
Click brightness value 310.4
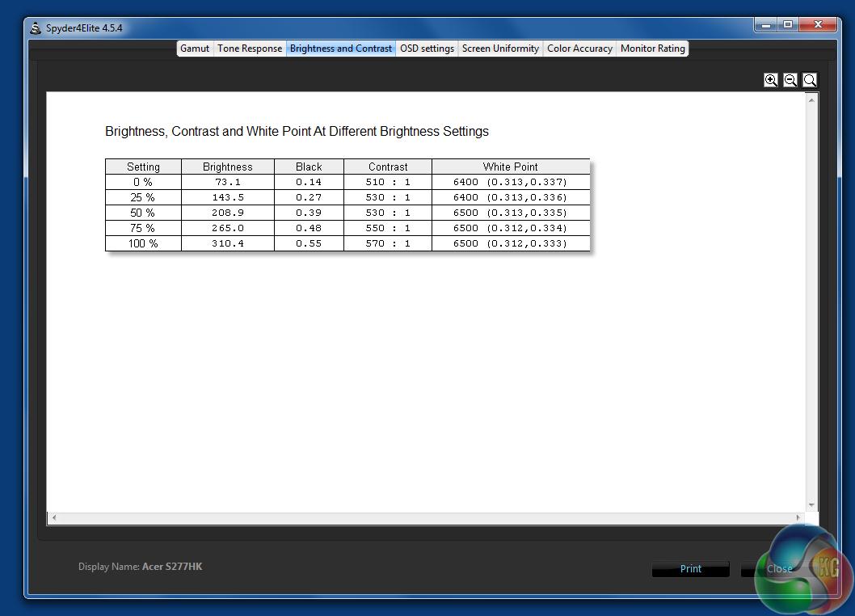click(x=228, y=243)
